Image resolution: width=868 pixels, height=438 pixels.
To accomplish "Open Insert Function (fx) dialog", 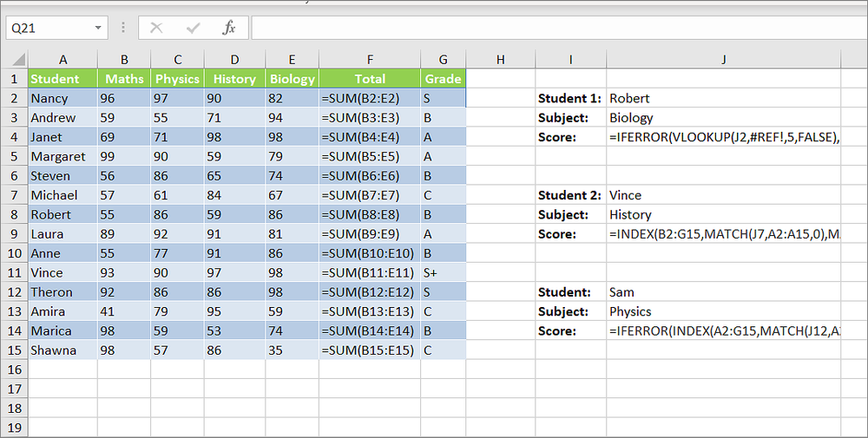I will pyautogui.click(x=228, y=28).
